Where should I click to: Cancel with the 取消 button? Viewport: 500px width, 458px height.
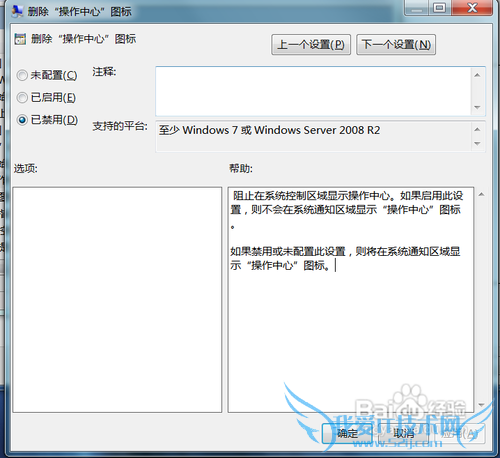point(404,433)
